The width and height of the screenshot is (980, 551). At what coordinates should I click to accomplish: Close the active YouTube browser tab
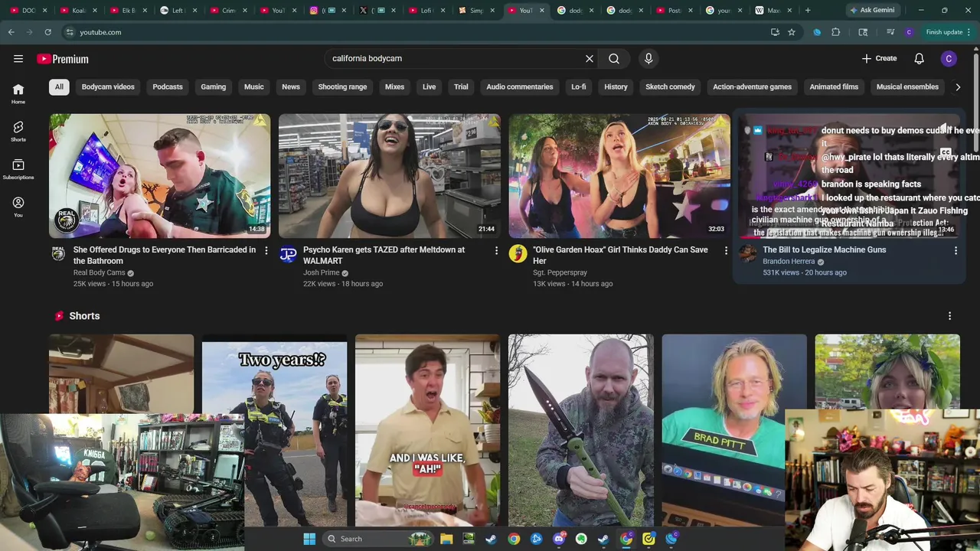(x=542, y=10)
